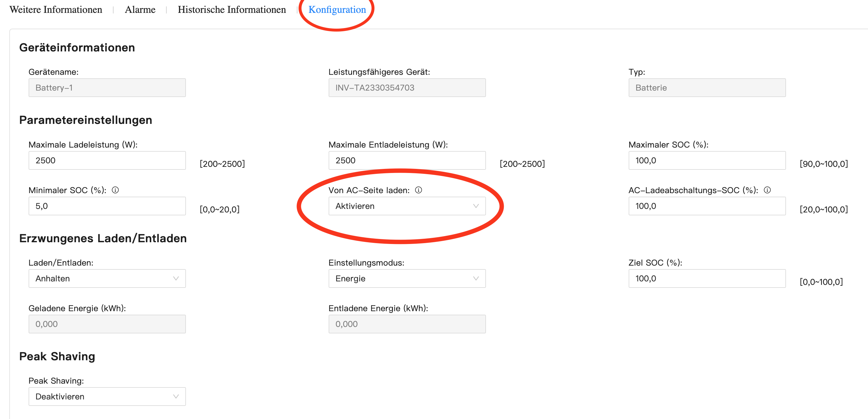868x419 pixels.
Task: Click the [20,0~100,0] range hint
Action: (824, 209)
